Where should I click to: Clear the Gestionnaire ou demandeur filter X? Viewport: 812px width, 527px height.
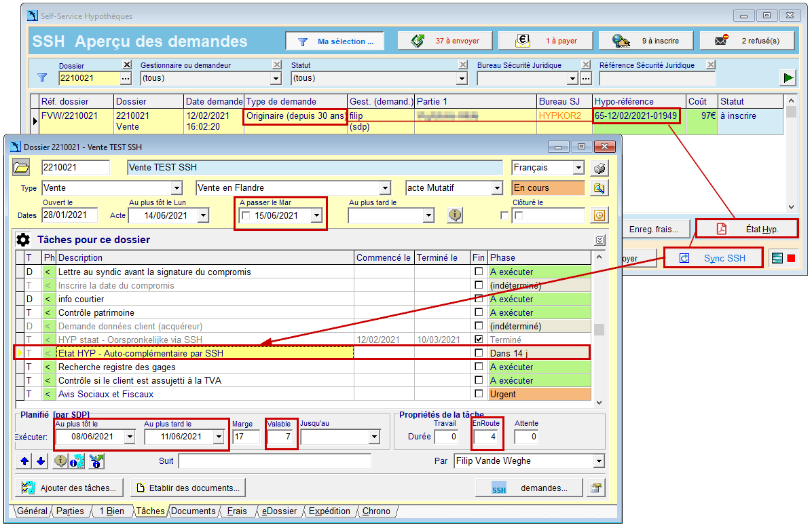pos(277,65)
